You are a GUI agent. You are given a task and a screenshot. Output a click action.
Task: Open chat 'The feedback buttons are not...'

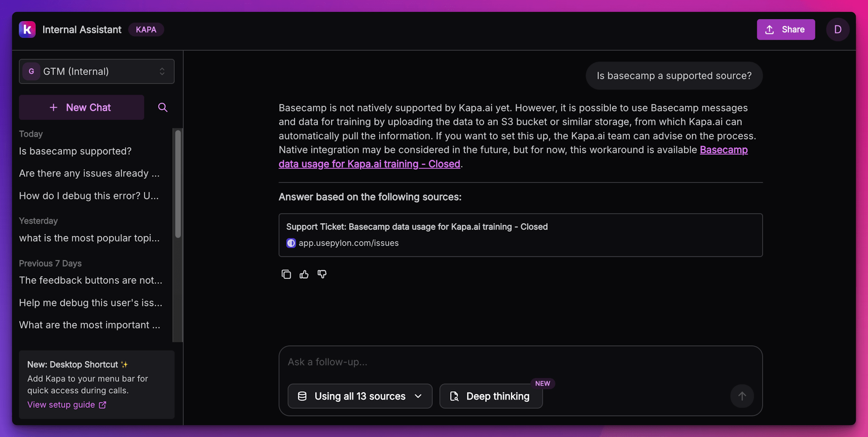coord(91,280)
